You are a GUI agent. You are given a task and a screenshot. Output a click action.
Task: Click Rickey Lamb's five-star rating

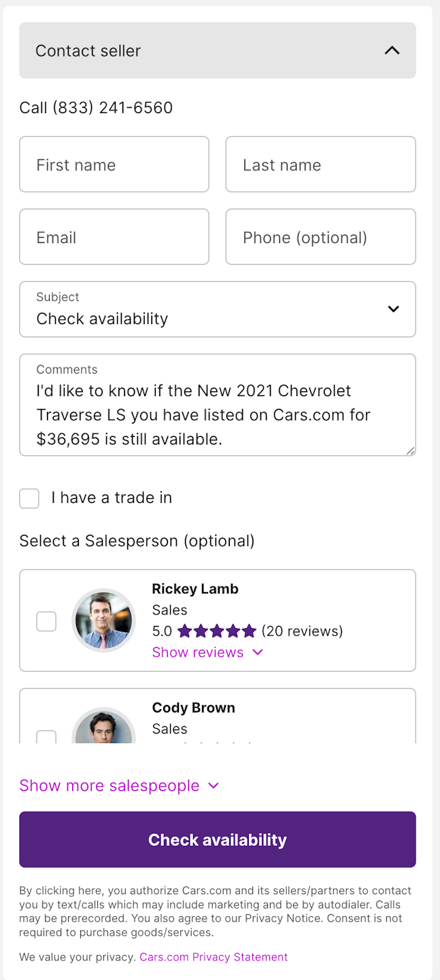(217, 632)
